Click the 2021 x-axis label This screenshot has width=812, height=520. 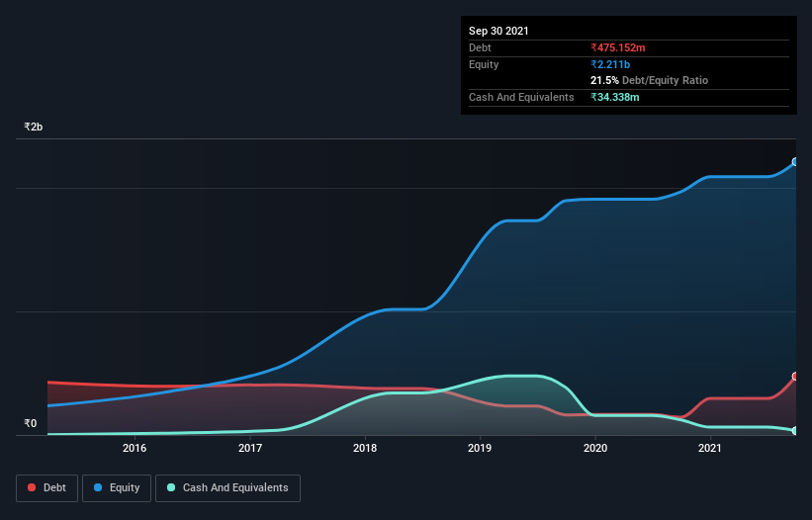(x=710, y=448)
